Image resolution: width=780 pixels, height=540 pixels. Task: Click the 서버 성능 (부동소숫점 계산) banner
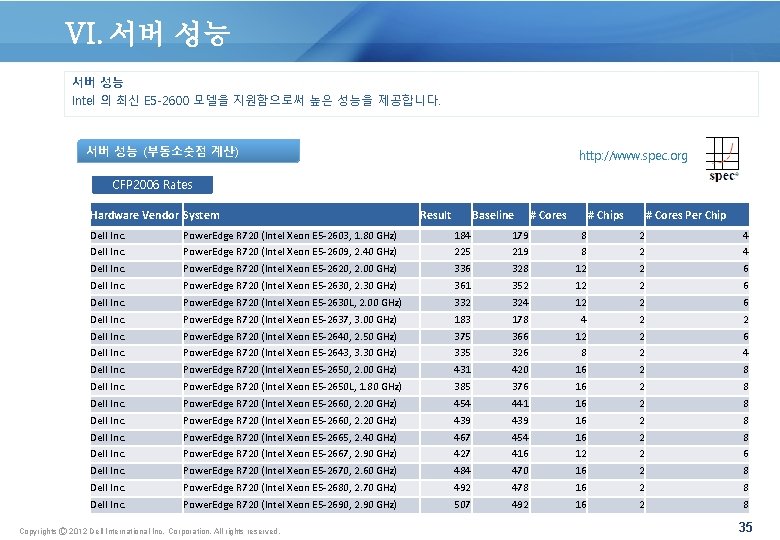point(189,151)
